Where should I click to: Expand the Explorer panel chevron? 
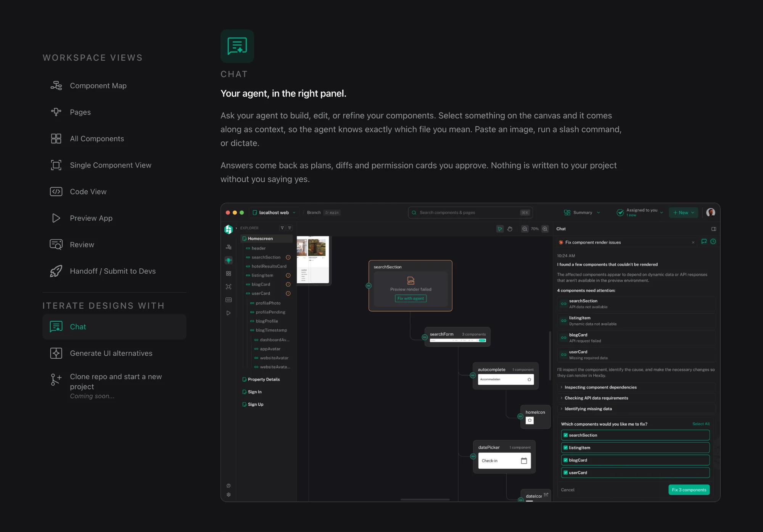(x=237, y=228)
